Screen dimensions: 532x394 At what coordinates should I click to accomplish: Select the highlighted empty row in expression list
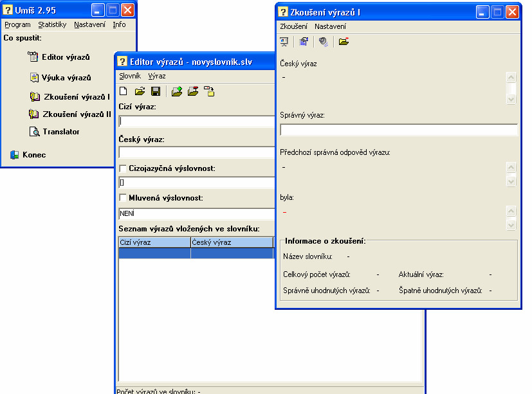tap(196, 253)
